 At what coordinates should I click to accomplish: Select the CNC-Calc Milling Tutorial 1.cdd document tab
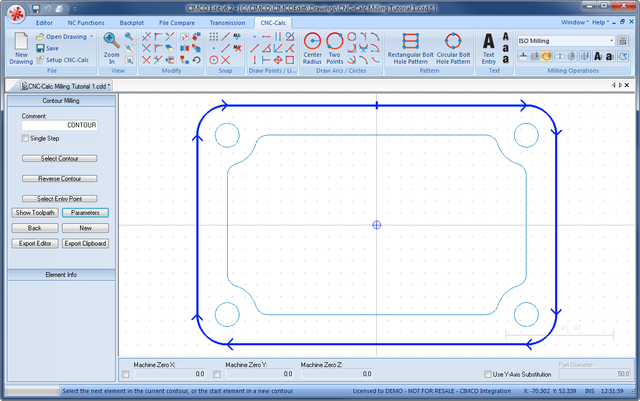click(65, 86)
